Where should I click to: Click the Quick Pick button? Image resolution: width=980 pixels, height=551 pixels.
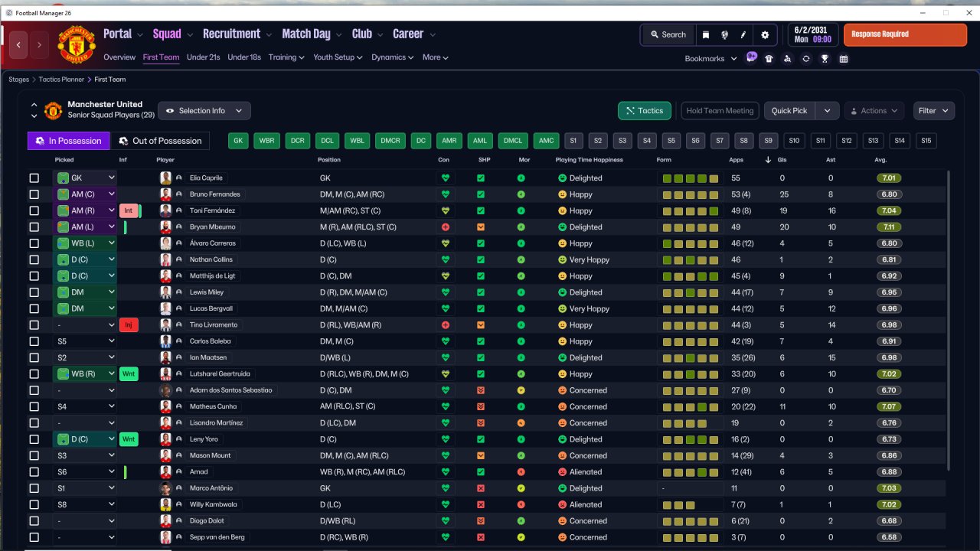click(789, 111)
